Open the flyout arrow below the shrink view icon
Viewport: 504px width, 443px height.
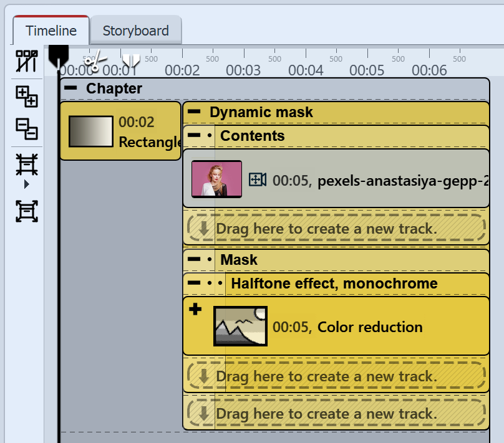[26, 185]
